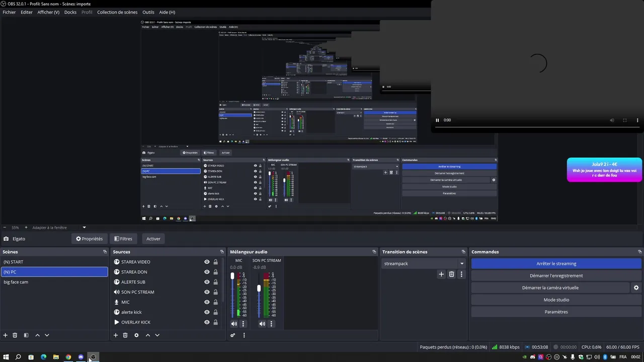Toggle visibility of MIC source
644x362 pixels.
pos(207,302)
